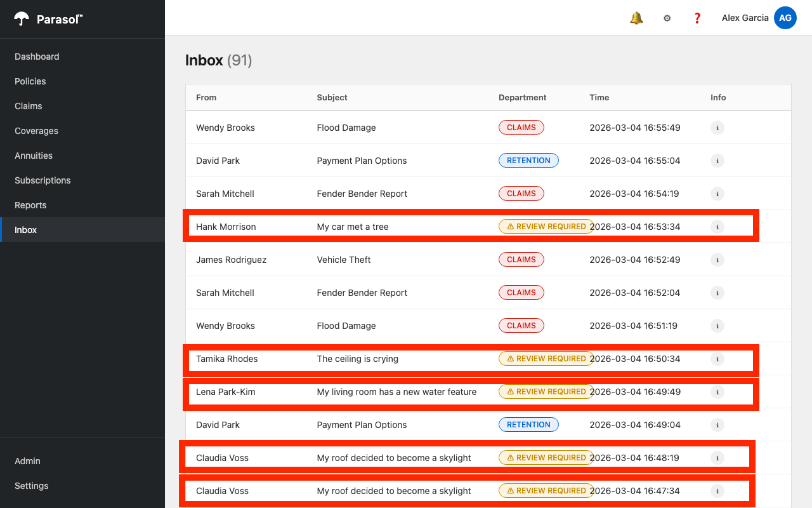The height and width of the screenshot is (508, 812).
Task: Click the RETENTION badge on David Park's row
Action: point(528,160)
